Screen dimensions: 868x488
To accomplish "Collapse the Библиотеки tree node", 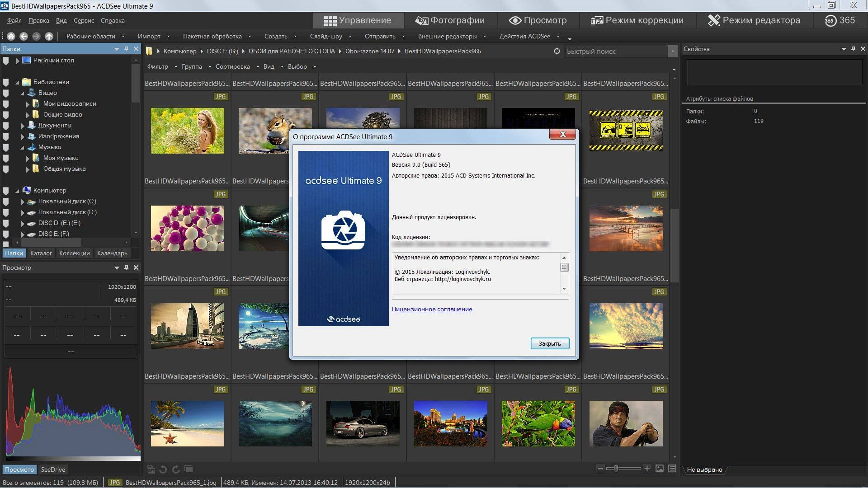I will (18, 82).
